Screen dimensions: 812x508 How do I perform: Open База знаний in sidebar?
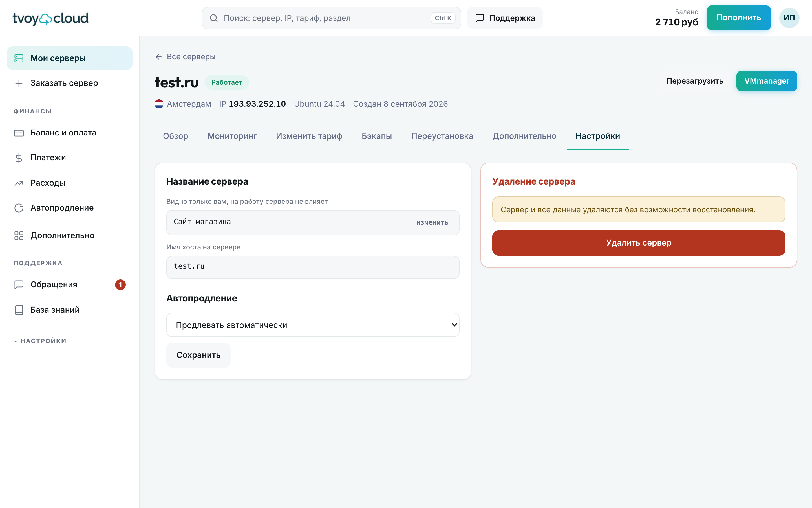[69, 310]
